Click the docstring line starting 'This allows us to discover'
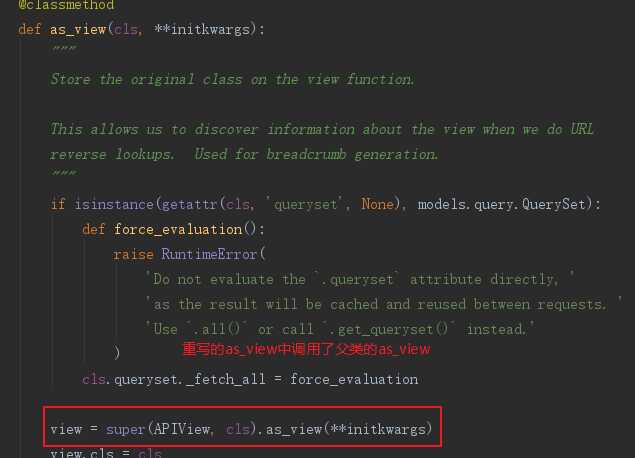This screenshot has width=635, height=458. pyautogui.click(x=322, y=129)
